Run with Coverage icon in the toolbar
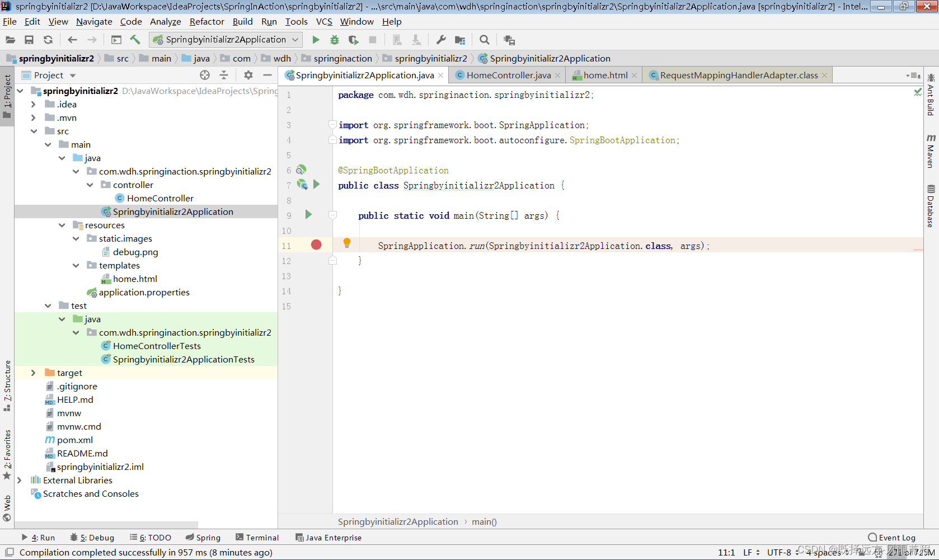The height and width of the screenshot is (560, 939). pyautogui.click(x=354, y=40)
